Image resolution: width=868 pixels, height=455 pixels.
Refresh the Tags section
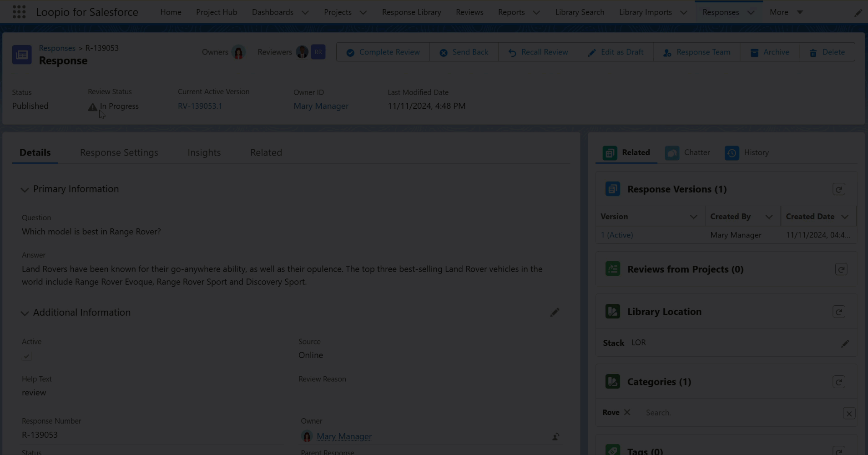pyautogui.click(x=839, y=451)
